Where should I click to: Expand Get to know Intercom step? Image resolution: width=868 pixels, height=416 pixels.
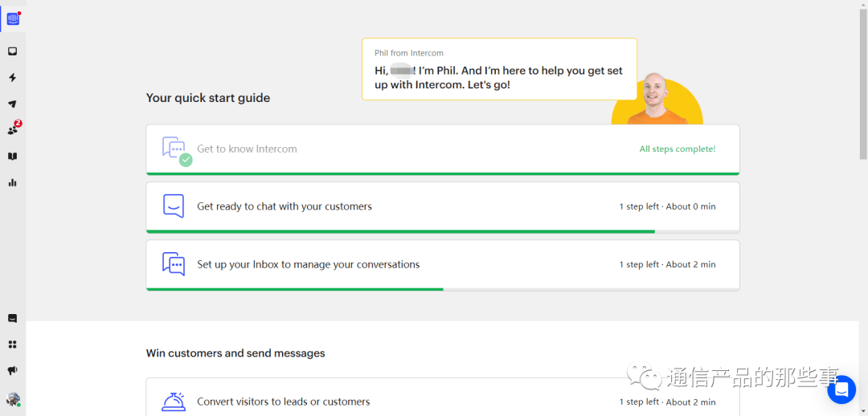(443, 149)
